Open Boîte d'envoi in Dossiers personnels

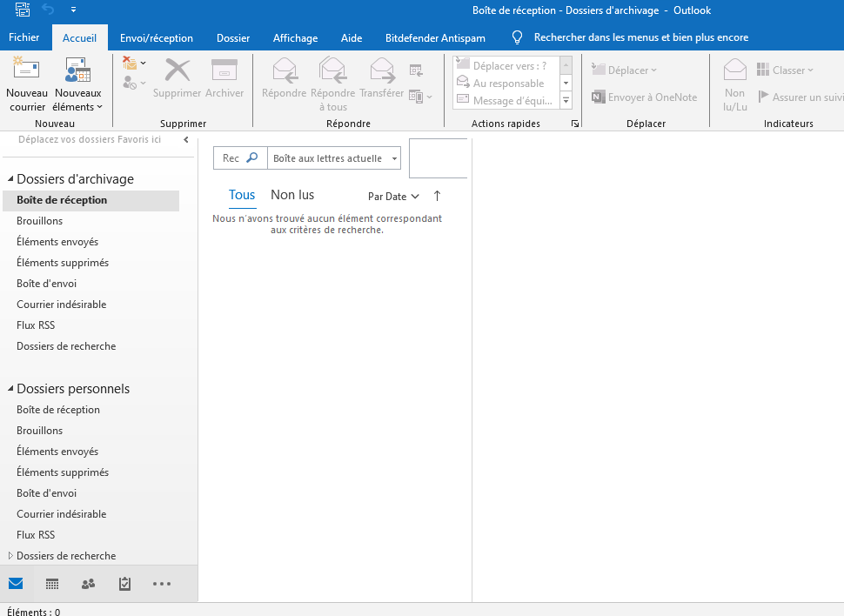[x=46, y=493]
